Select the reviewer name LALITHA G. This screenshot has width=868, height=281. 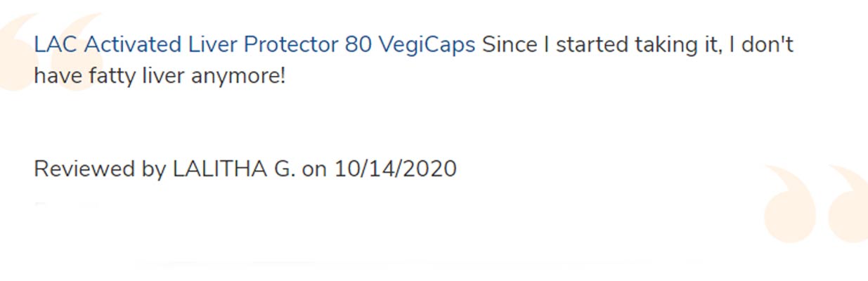234,169
